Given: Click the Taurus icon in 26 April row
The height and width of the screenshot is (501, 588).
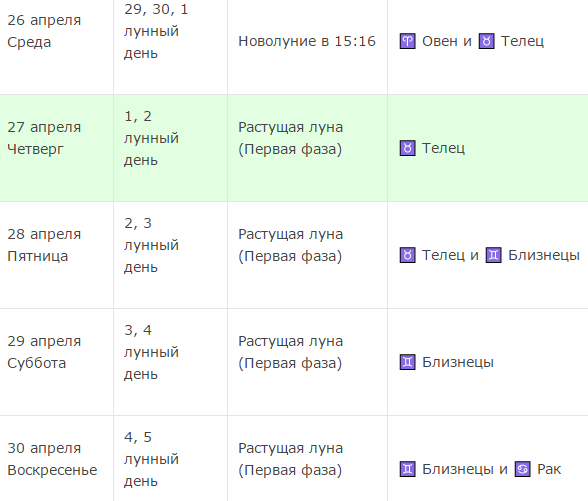Looking at the screenshot, I should 486,41.
